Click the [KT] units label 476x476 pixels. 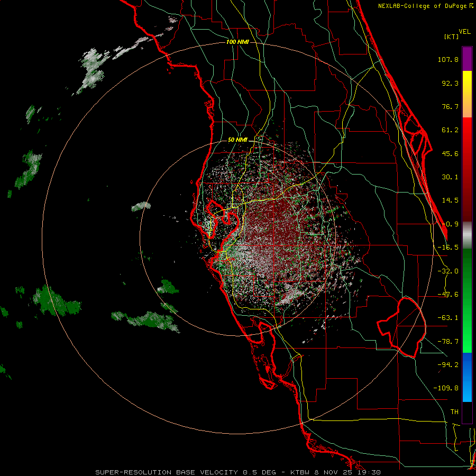pos(451,36)
